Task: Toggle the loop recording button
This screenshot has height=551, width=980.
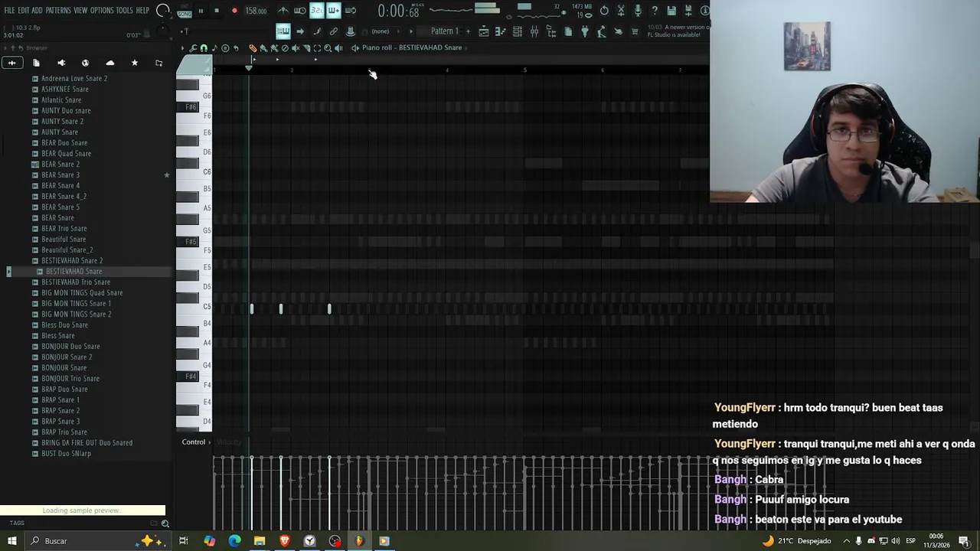Action: point(351,11)
